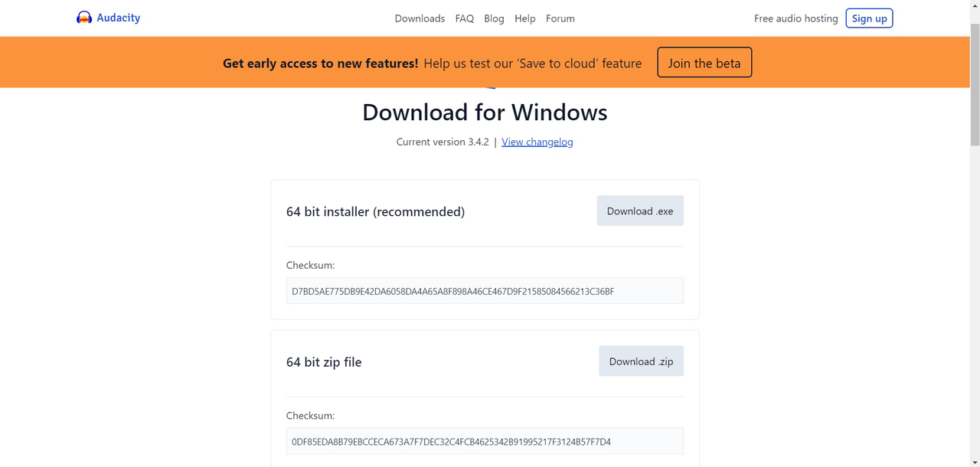Viewport: 980px width, 467px height.
Task: Click the scrollbar up arrow
Action: pyautogui.click(x=975, y=5)
